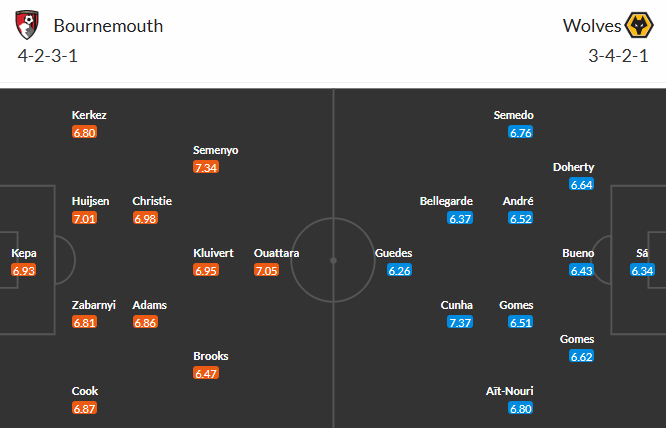Click the Bournemouth club crest icon

29,24
